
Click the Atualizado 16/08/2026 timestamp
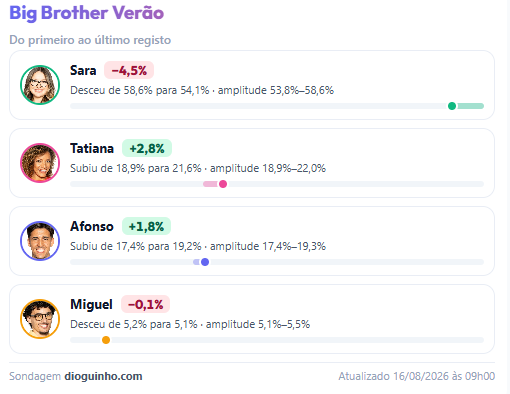[417, 376]
